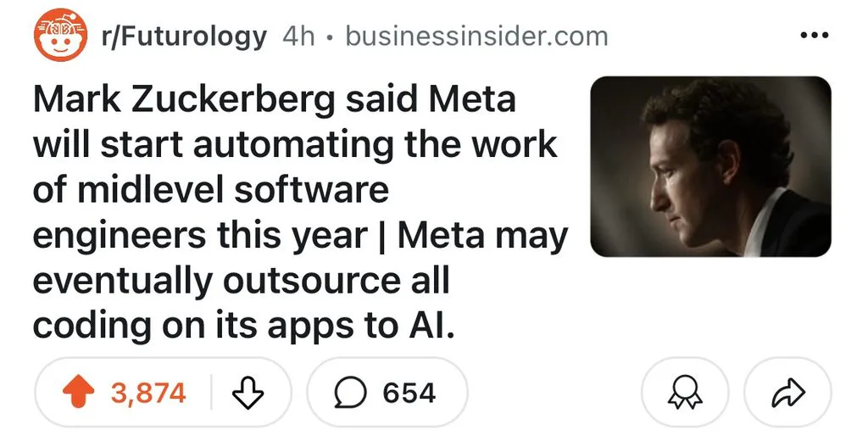Tap the 'Mark Zuckerberg said Meta' headline line
Screen dimensions: 868x436
click(274, 100)
